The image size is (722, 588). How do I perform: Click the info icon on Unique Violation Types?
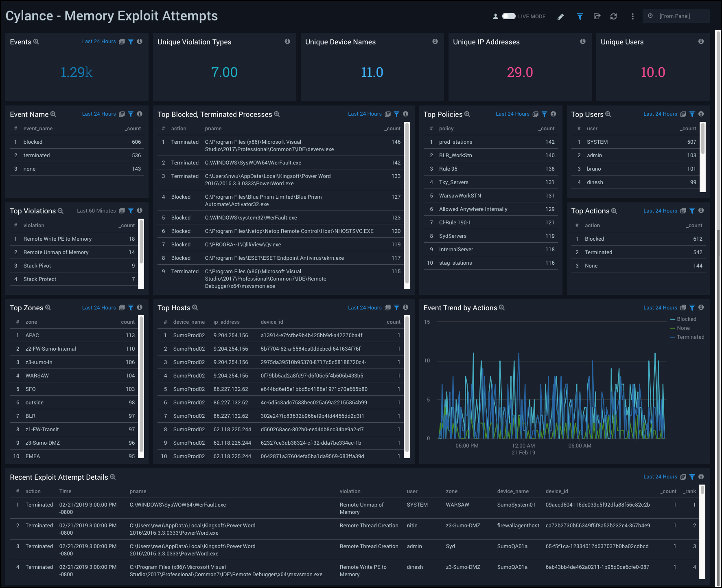point(287,42)
